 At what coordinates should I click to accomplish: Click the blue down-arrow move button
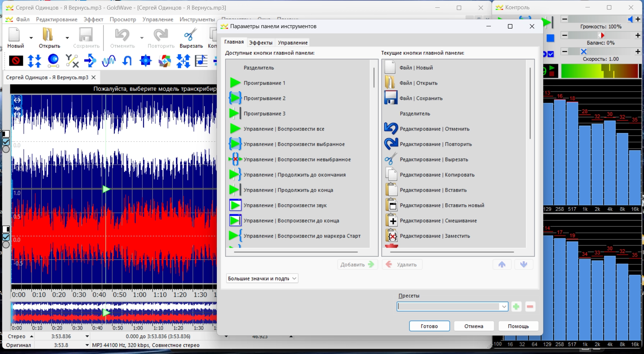click(524, 264)
